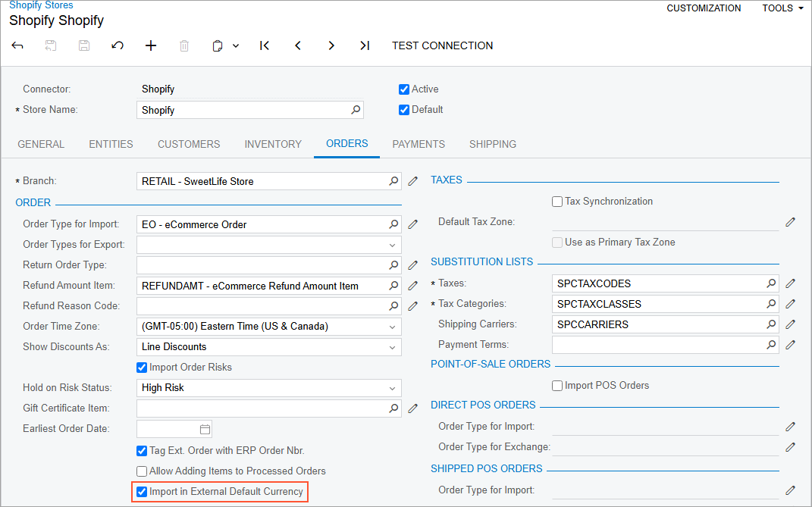Switch to the PAYMENTS tab
812x507 pixels.
pos(419,144)
